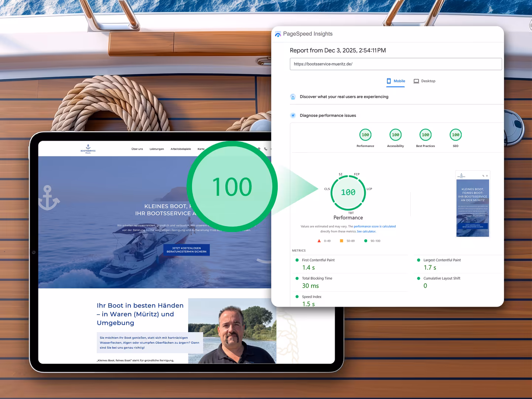Click 'JETZT KOSTENLOSEN BERATUNGSTERMIN SICHERN' button

186,250
